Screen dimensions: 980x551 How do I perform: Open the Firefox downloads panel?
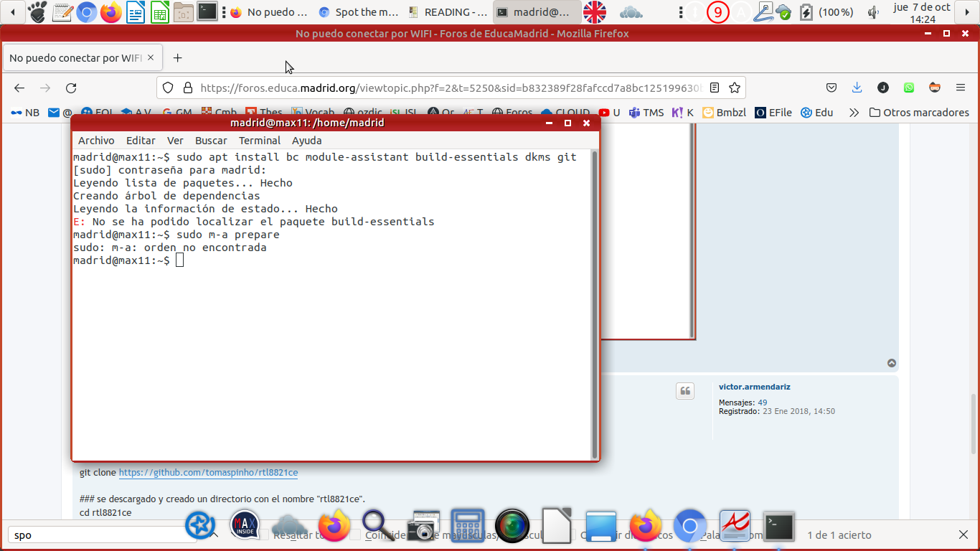tap(857, 88)
